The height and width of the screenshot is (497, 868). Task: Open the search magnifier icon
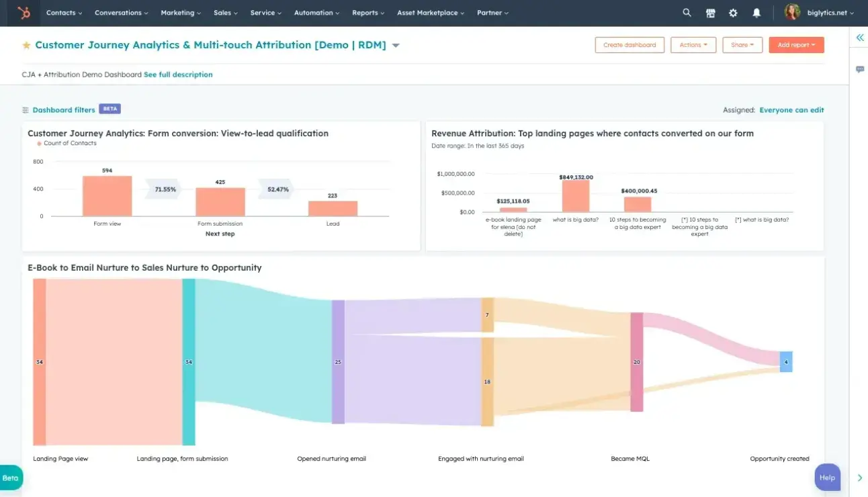pyautogui.click(x=687, y=13)
